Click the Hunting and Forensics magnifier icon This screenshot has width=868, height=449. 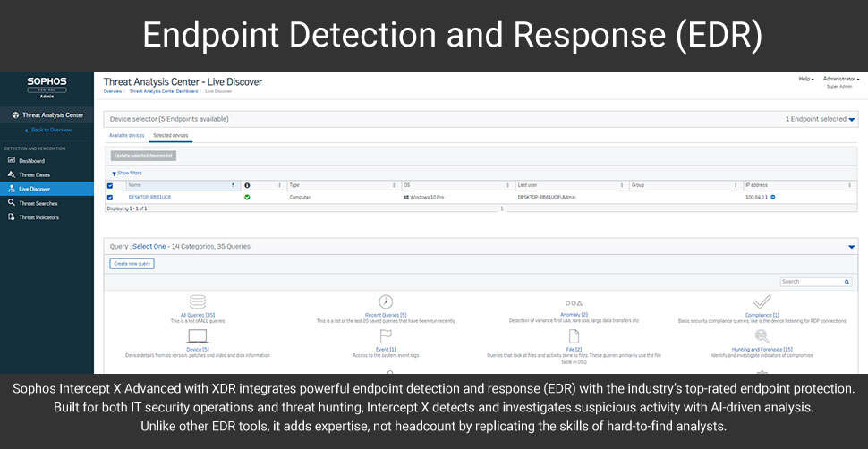coord(762,336)
